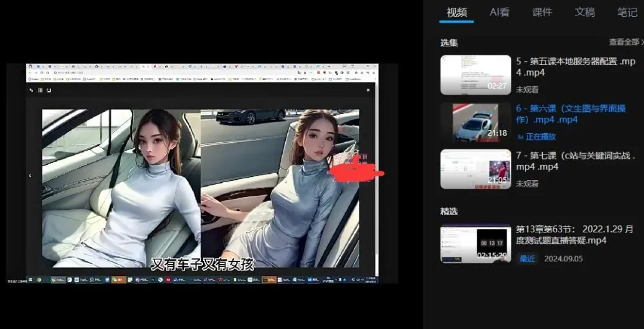Open the AI看 tab

click(500, 12)
